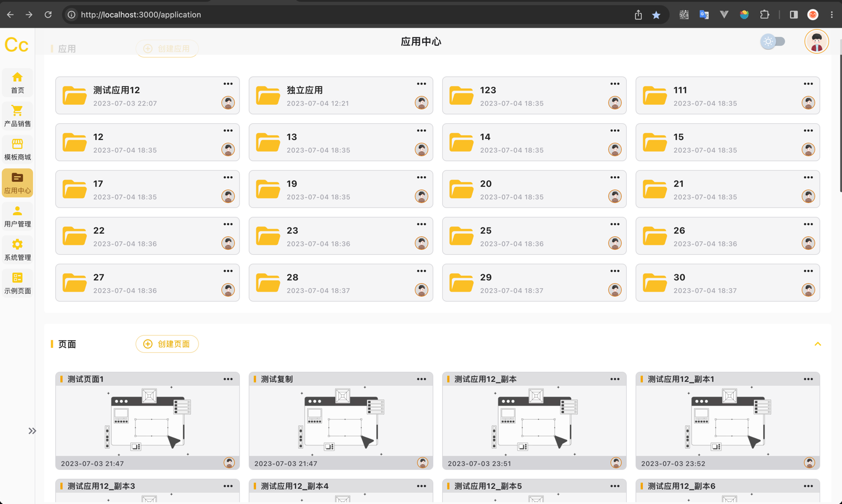This screenshot has height=504, width=842.
Task: Click the browser address bar URL
Action: 141,14
